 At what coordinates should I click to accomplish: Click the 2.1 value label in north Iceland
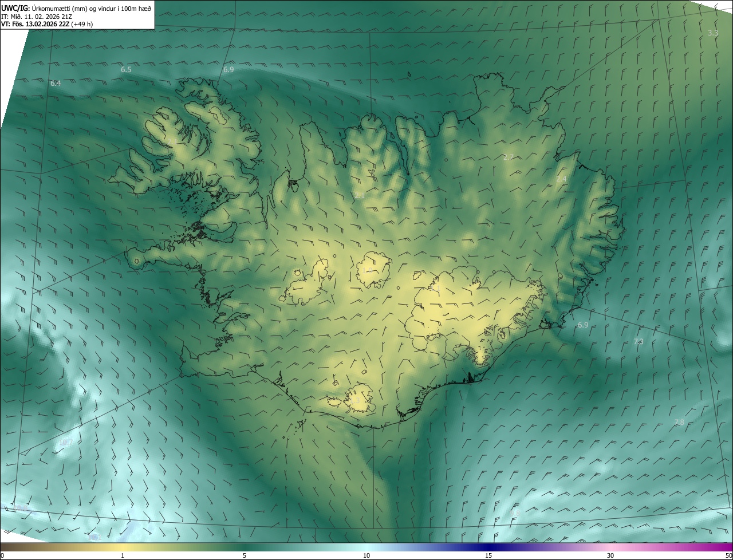tap(360, 195)
